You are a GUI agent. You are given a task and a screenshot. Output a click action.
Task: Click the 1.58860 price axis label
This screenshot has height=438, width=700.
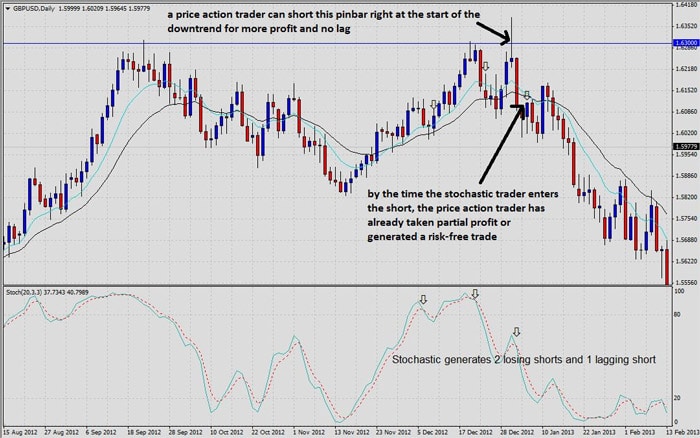point(687,175)
